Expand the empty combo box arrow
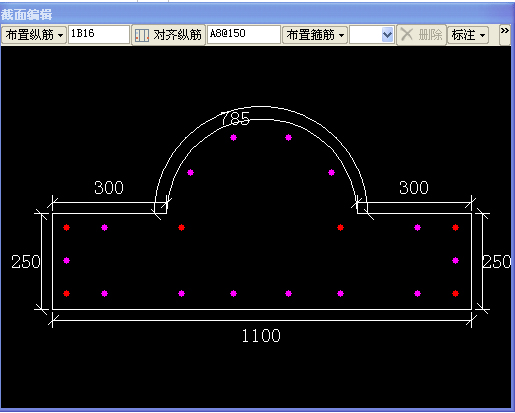This screenshot has height=413, width=515. (x=387, y=35)
